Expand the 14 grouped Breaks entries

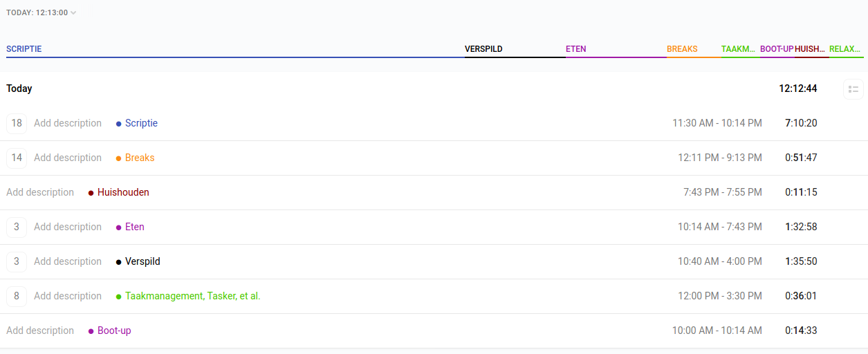tap(17, 158)
